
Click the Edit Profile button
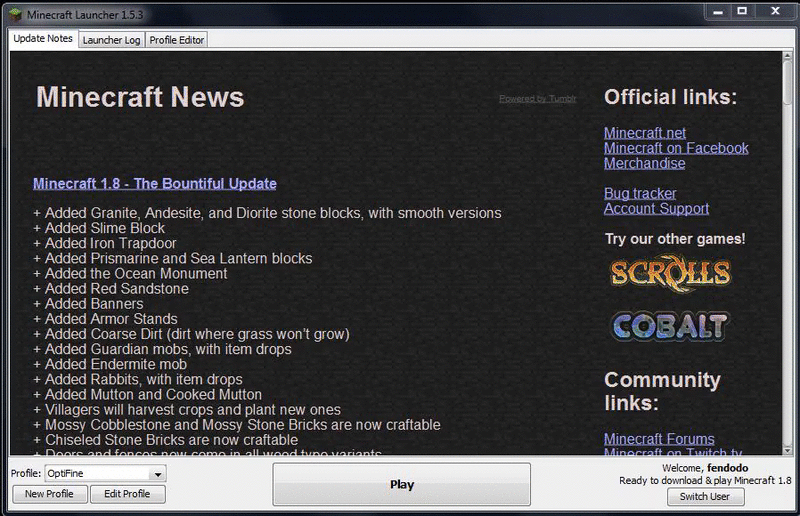click(x=128, y=494)
